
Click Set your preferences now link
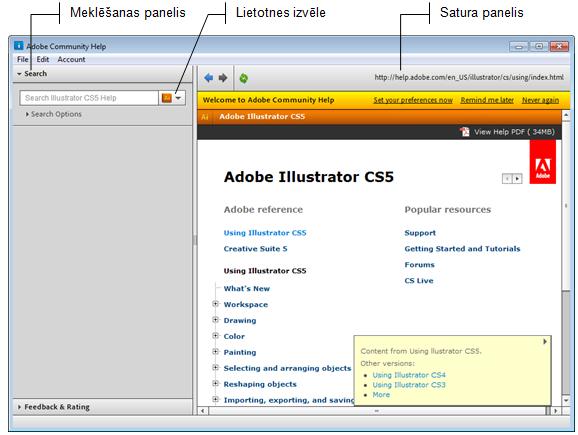click(413, 100)
